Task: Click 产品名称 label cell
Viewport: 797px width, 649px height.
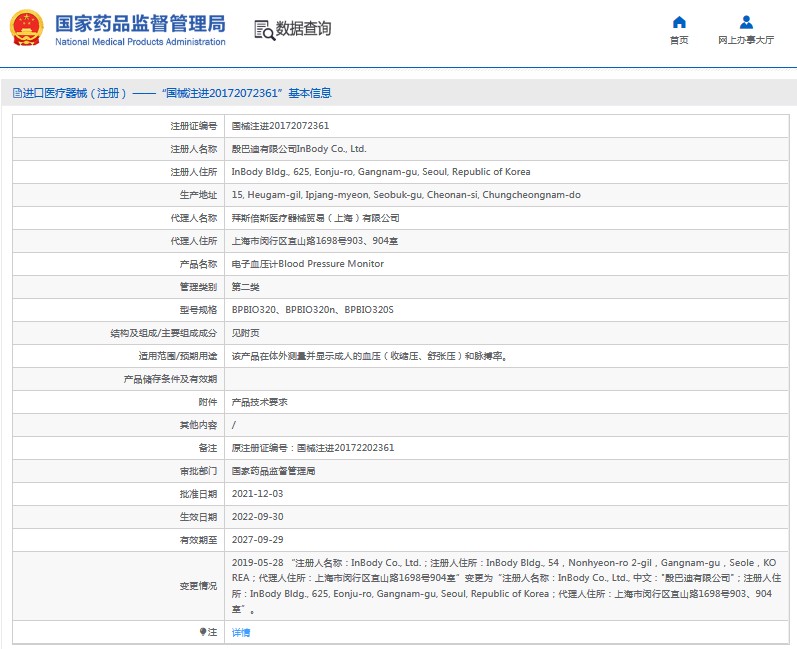Action: [x=198, y=264]
